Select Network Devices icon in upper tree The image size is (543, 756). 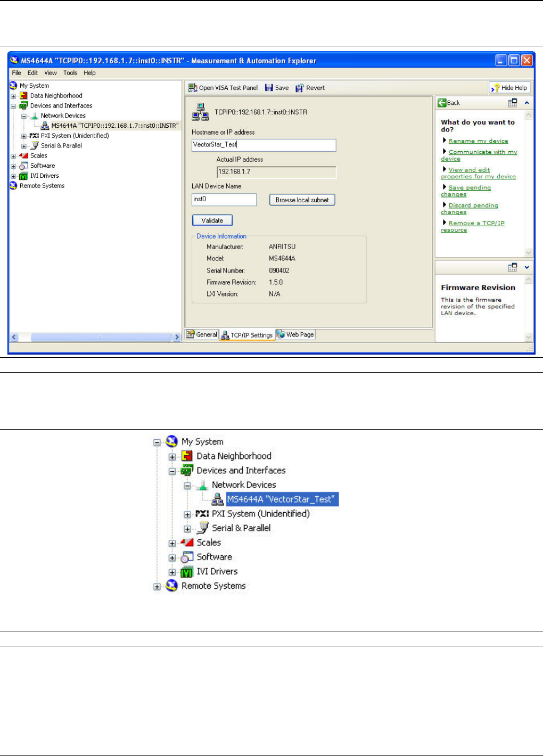pos(34,116)
